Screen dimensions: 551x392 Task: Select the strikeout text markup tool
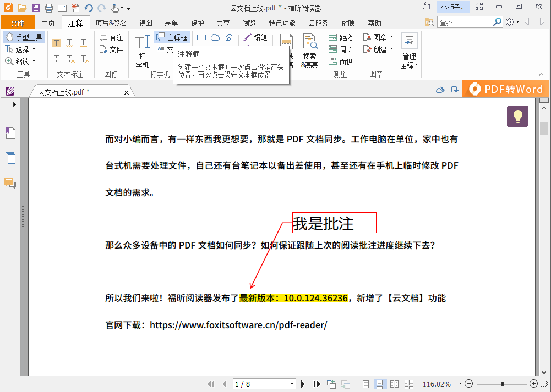tap(57, 59)
